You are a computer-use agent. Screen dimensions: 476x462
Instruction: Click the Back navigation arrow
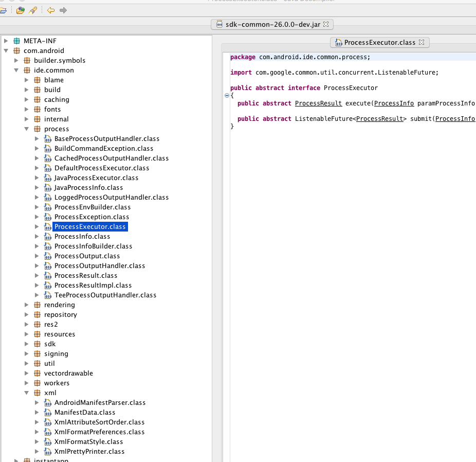pos(50,10)
